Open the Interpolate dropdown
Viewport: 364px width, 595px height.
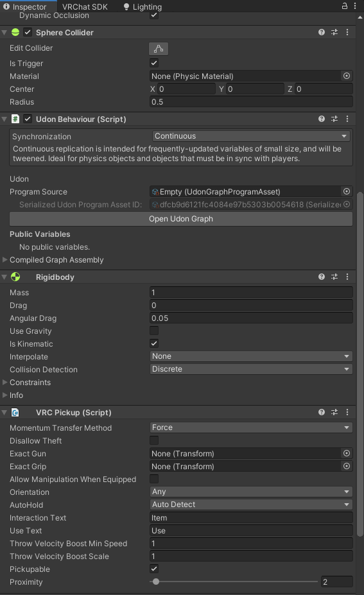[x=251, y=356]
